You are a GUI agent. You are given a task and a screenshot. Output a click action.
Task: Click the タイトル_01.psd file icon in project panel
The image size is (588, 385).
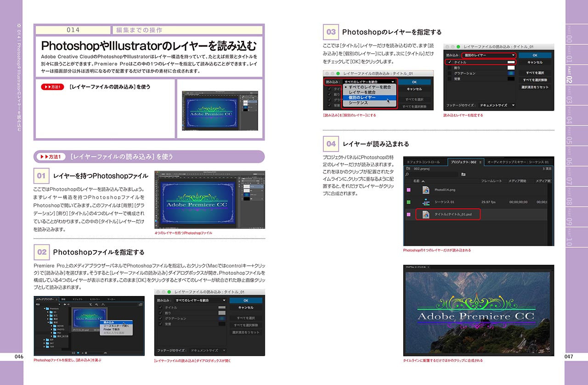pyautogui.click(x=425, y=214)
